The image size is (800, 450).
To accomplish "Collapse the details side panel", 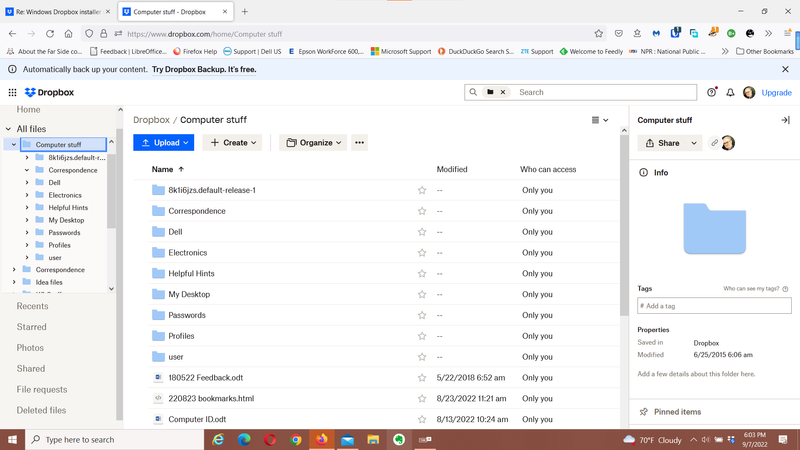I will (x=785, y=120).
